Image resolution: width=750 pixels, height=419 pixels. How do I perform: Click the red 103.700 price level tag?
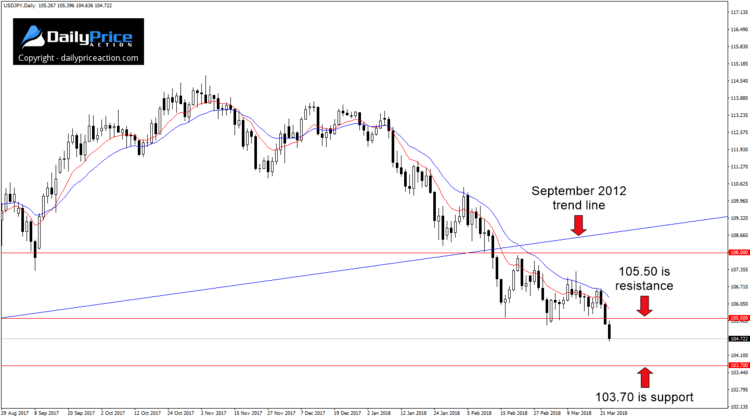tap(739, 365)
